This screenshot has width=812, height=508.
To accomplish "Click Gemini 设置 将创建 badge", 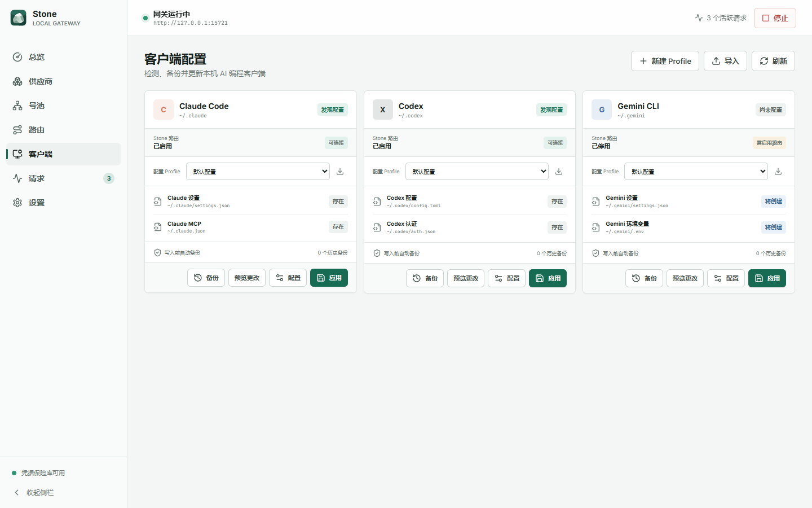I will point(774,202).
